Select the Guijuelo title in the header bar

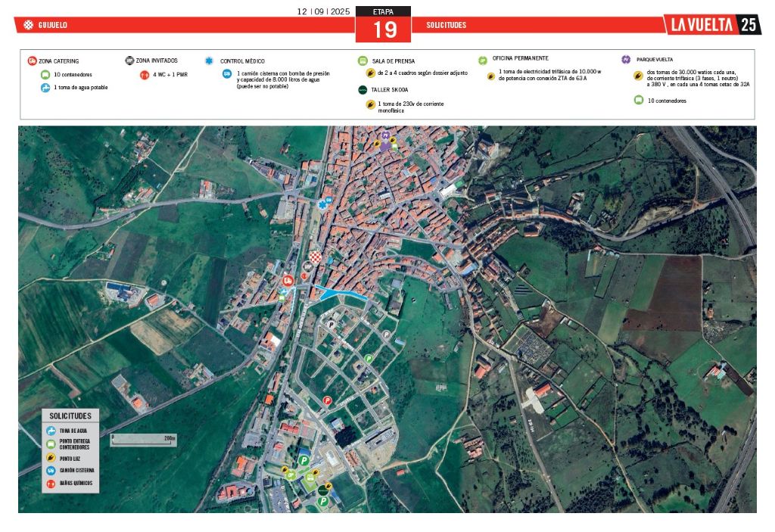[x=52, y=25]
